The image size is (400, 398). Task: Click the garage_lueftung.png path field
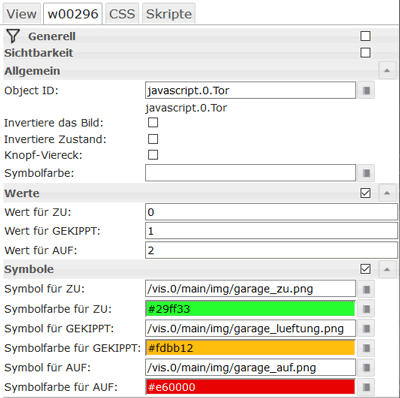pyautogui.click(x=250, y=328)
